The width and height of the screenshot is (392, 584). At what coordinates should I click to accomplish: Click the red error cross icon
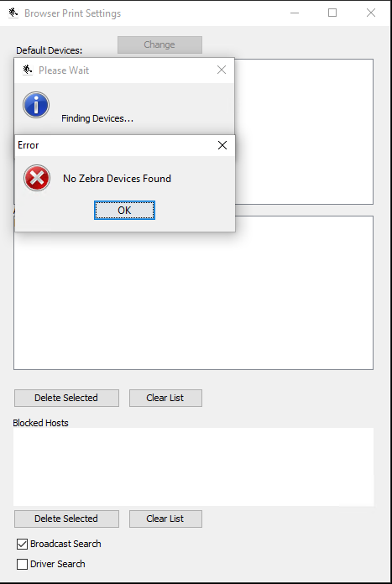click(x=37, y=178)
